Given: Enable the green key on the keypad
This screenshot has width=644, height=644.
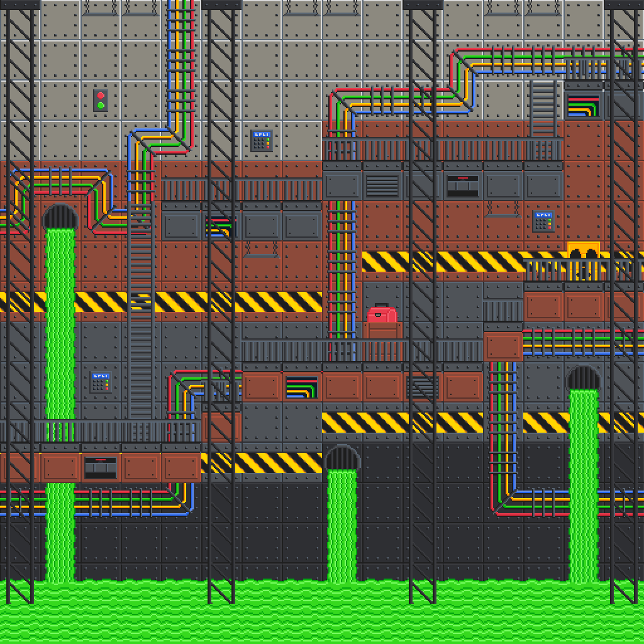Looking at the screenshot, I should tap(268, 140).
